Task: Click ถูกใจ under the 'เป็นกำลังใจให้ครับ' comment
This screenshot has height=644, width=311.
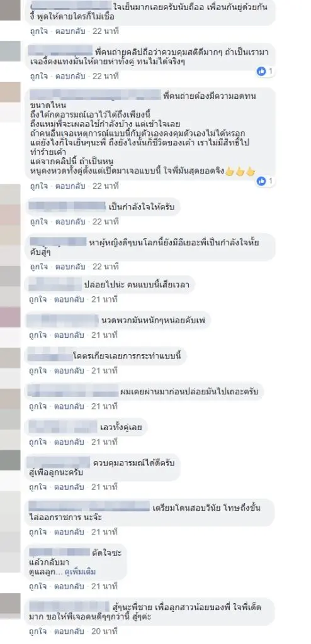Action: click(x=38, y=222)
